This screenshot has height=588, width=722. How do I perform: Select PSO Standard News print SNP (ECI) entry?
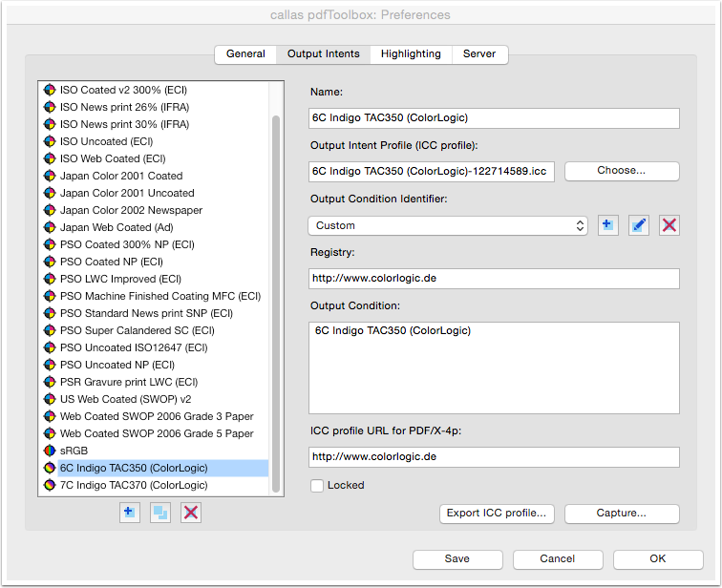point(156,313)
